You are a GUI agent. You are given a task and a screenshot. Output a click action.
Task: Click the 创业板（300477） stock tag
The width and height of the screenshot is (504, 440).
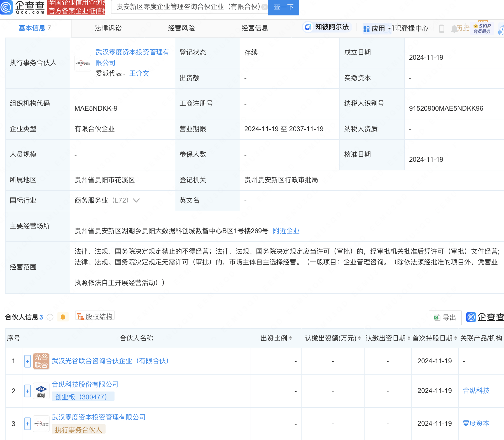point(83,396)
